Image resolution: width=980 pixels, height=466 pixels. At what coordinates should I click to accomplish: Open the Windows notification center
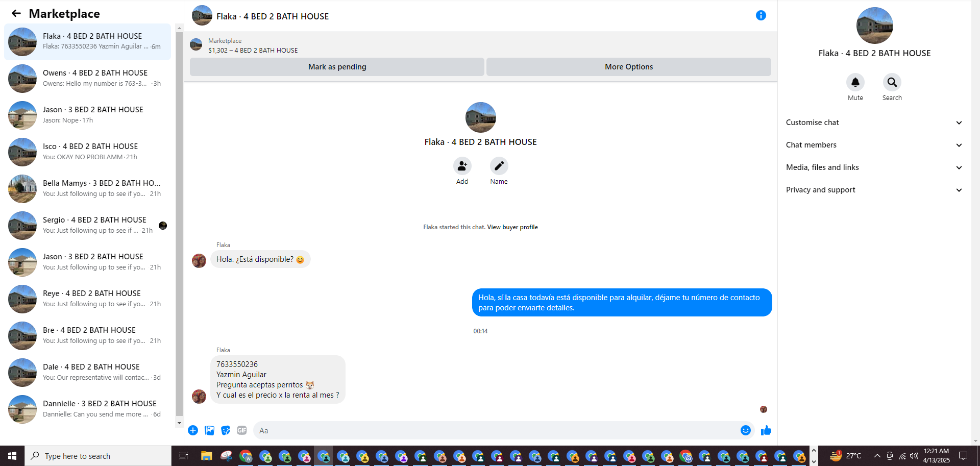(963, 456)
